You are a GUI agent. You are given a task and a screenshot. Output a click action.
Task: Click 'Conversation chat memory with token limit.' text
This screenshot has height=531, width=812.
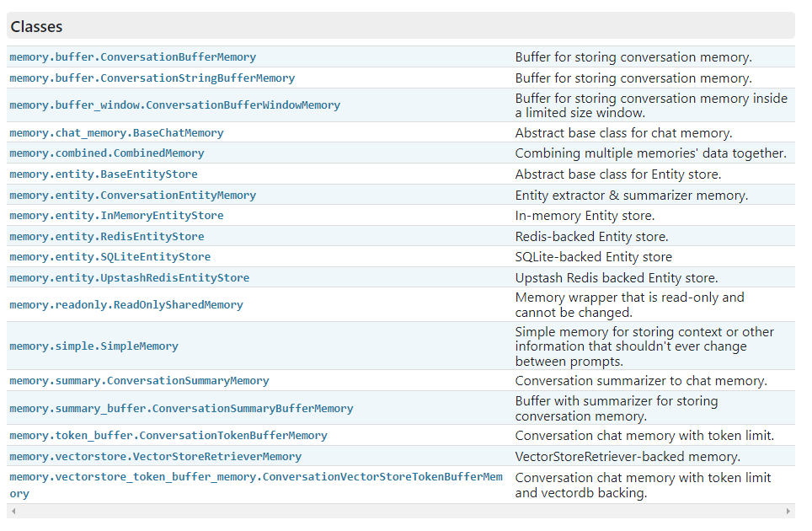[x=644, y=436]
